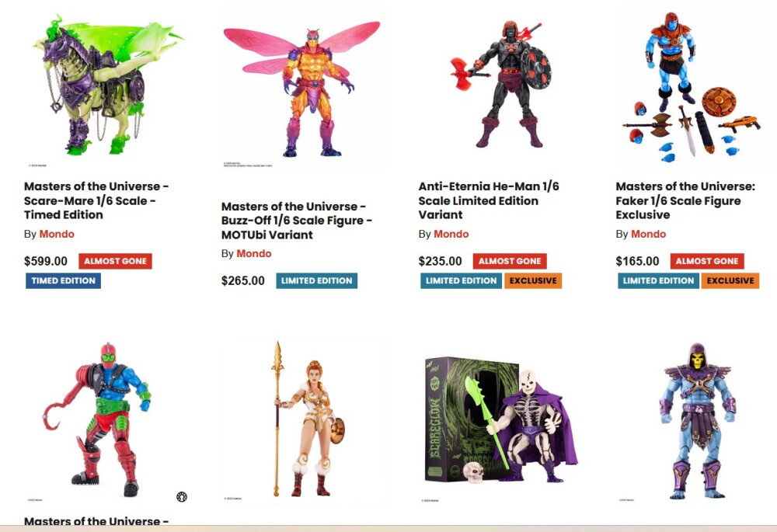Open Anti-Eternia He-Man Limited Edition Variant title
This screenshot has width=777, height=532.
(489, 200)
